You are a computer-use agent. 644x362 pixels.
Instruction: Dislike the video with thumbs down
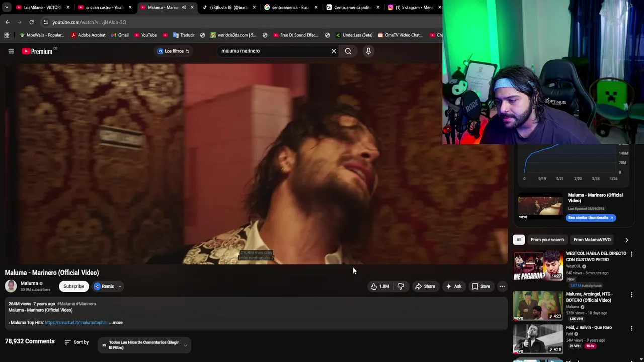coord(401,286)
